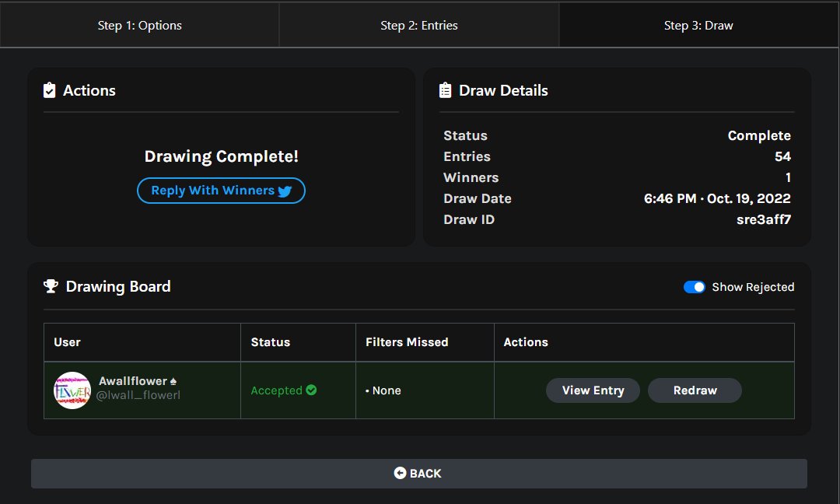Select the Step 3: Draw tab
The height and width of the screenshot is (504, 840).
point(698,25)
